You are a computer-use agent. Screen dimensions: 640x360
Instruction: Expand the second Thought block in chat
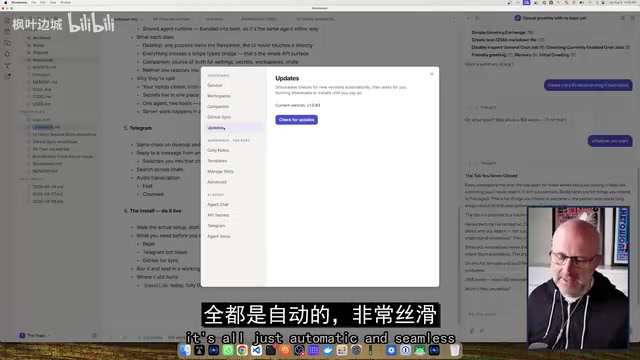[x=487, y=163]
